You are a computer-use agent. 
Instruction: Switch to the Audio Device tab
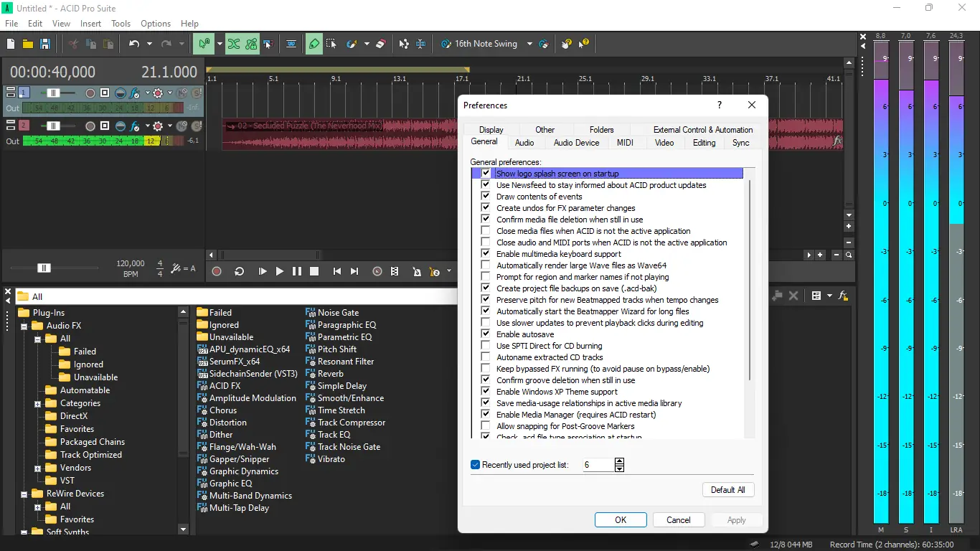[576, 143]
